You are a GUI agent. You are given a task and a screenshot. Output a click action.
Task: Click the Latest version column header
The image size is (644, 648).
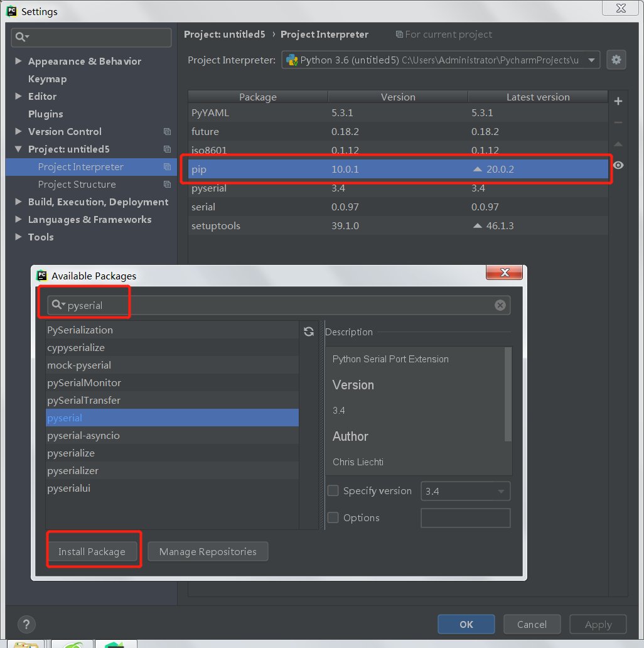538,97
